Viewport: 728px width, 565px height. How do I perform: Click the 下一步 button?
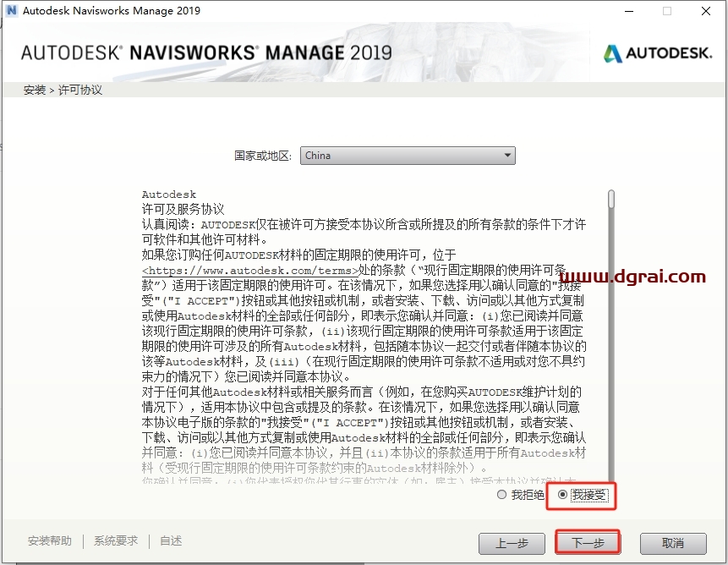point(588,543)
